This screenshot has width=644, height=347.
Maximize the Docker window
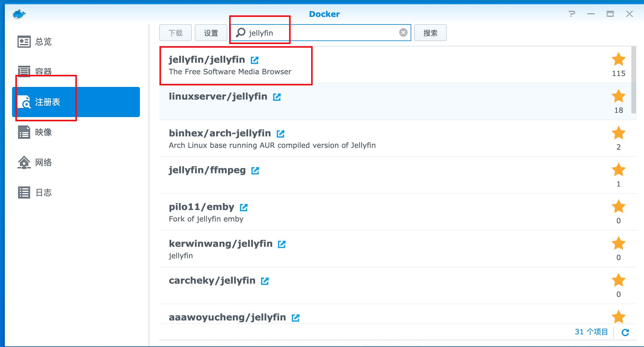point(610,14)
